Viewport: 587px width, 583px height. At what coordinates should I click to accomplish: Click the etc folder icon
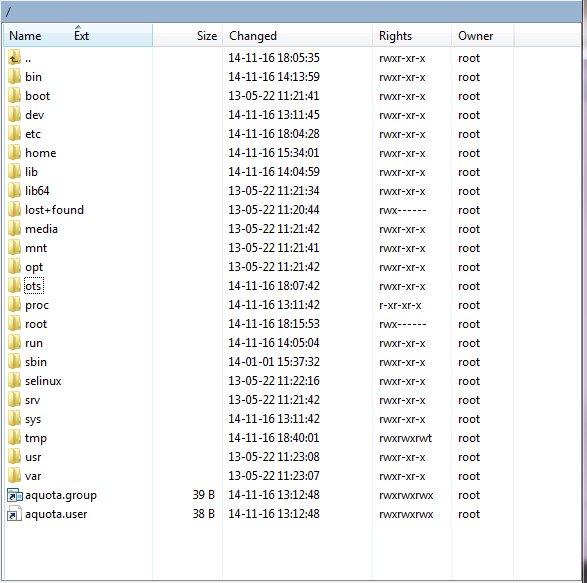click(14, 134)
